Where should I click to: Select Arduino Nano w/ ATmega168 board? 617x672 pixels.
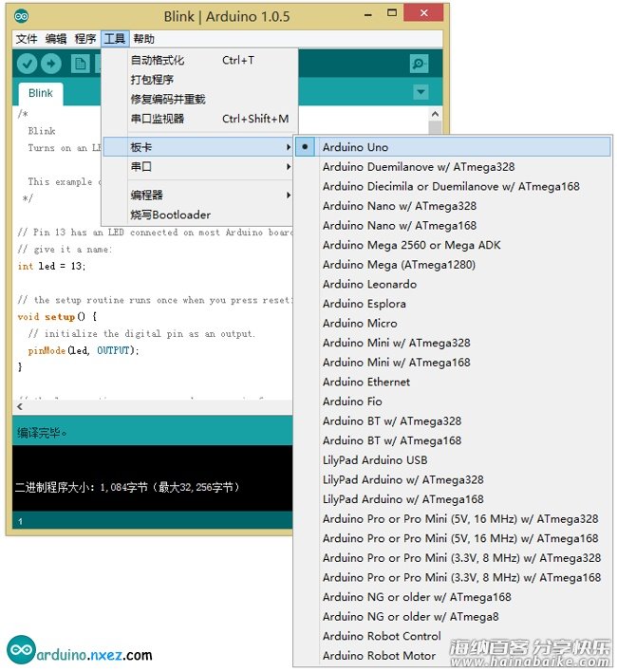pyautogui.click(x=454, y=226)
